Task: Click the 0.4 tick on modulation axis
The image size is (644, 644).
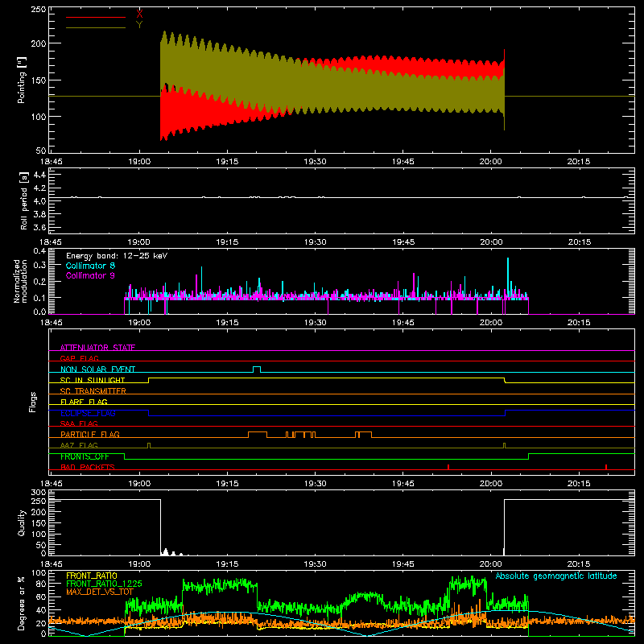Action: (x=39, y=250)
